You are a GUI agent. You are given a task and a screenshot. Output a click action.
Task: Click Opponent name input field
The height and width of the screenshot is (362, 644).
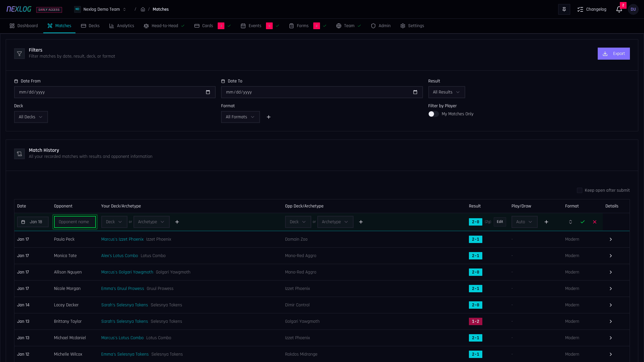[x=75, y=222]
